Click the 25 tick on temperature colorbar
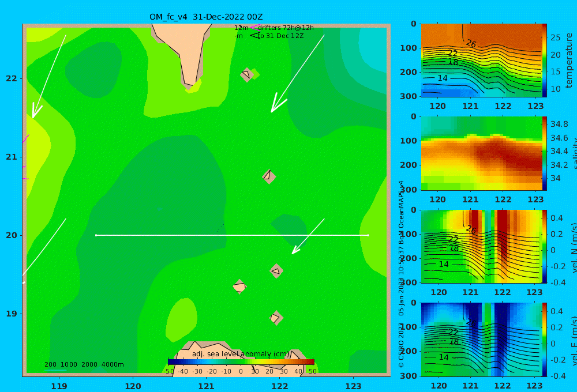This screenshot has width=577, height=392. [x=556, y=37]
